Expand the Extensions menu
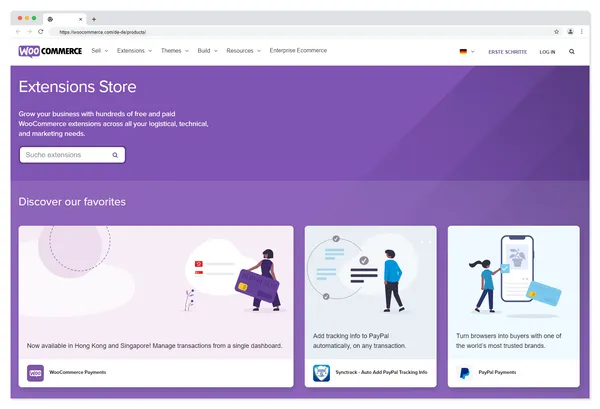Image resolution: width=600 pixels, height=409 pixels. click(x=135, y=51)
